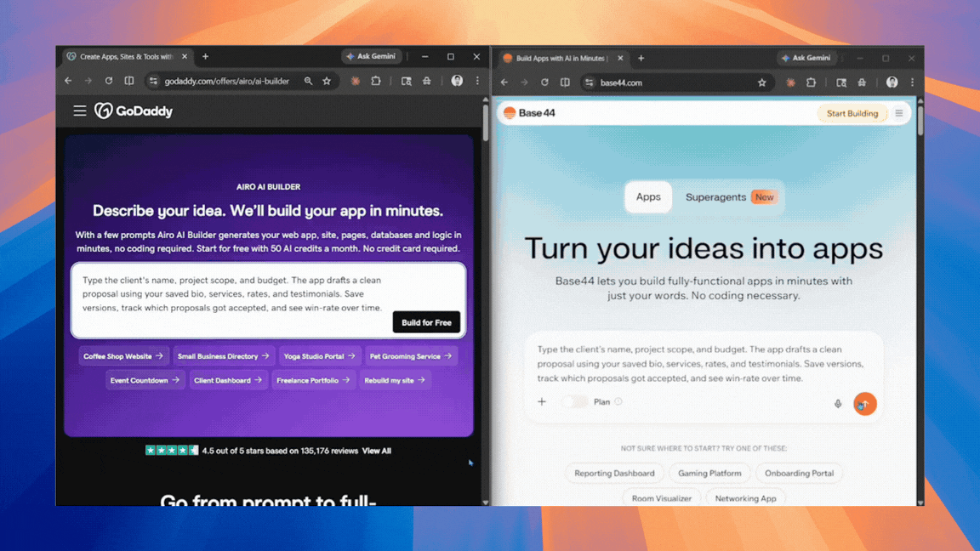Select Reporting Dashboard suggestion
The height and width of the screenshot is (551, 980).
tap(614, 473)
